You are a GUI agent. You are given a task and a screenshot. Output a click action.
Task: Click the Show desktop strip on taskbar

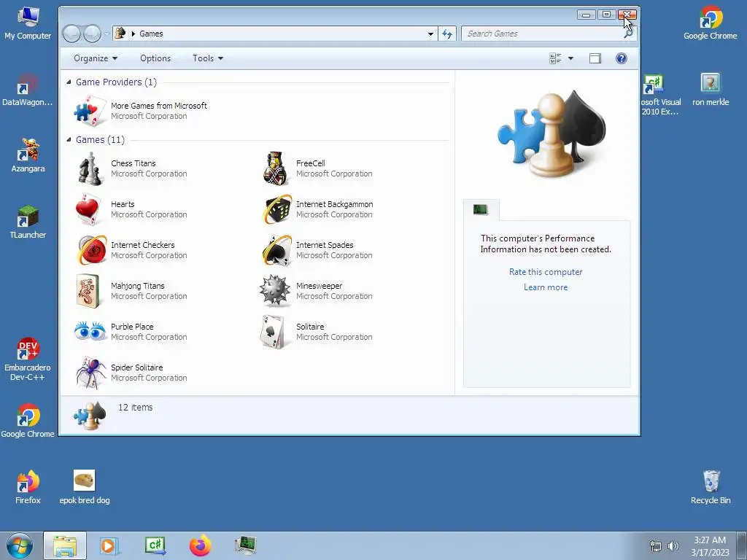click(x=743, y=545)
